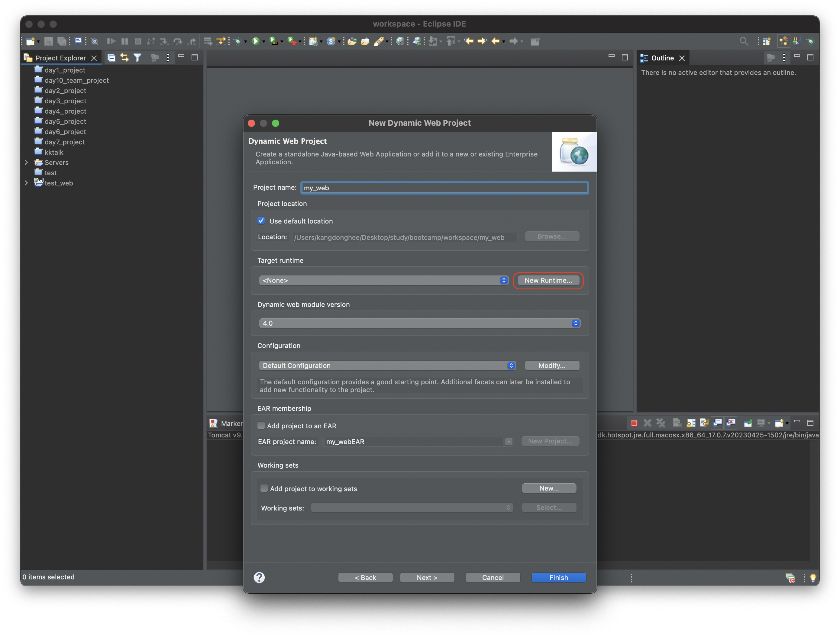Image resolution: width=840 pixels, height=638 pixels.
Task: Click the Cancel button
Action: (493, 578)
